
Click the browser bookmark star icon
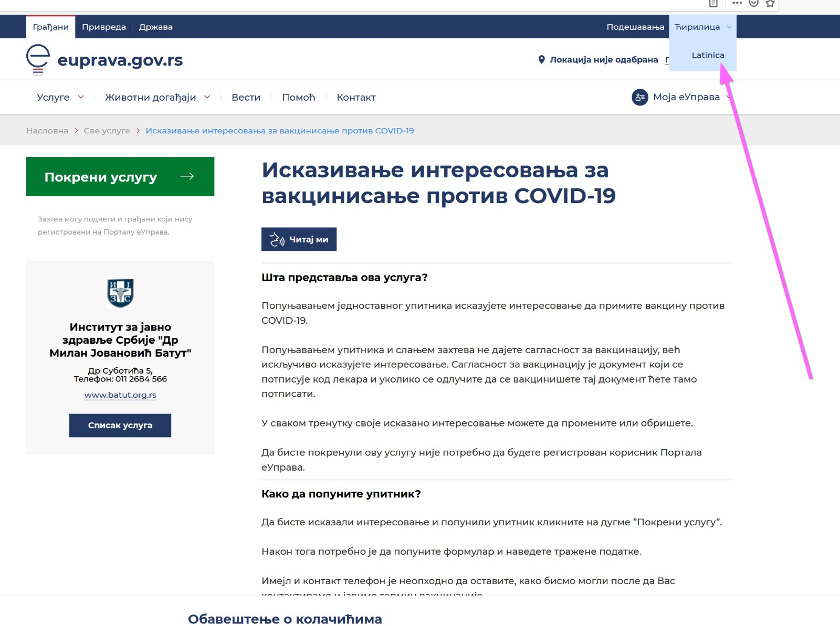(x=770, y=4)
